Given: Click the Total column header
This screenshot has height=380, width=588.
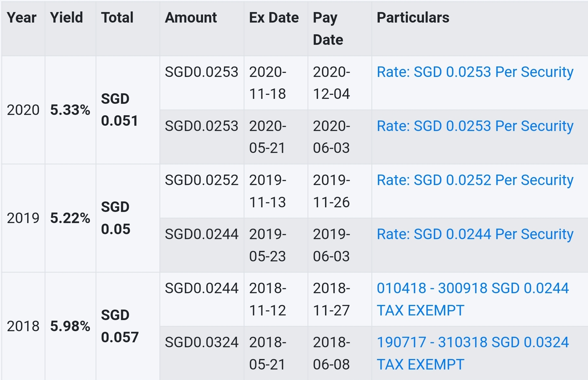Looking at the screenshot, I should 128,29.
